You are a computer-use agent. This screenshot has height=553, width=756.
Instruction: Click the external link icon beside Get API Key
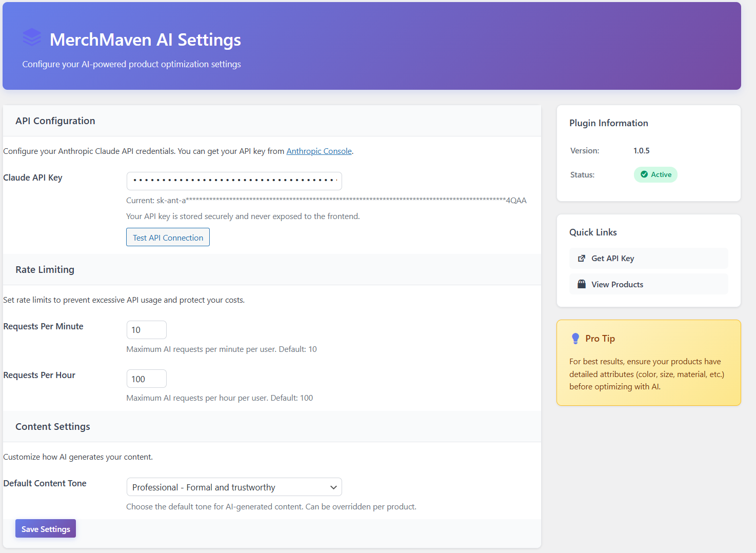[x=582, y=259]
